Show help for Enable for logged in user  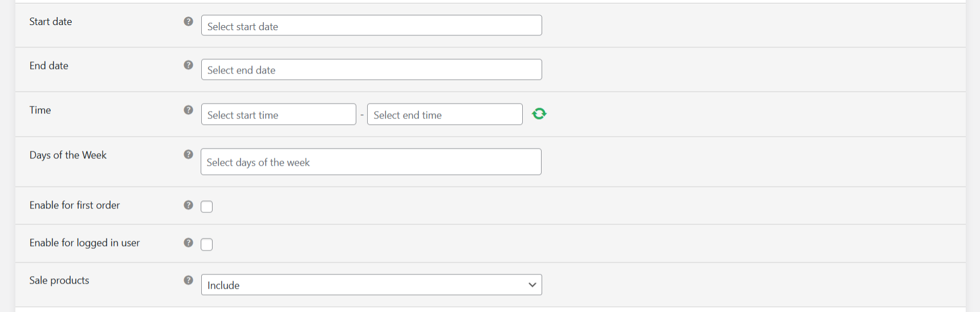[188, 243]
